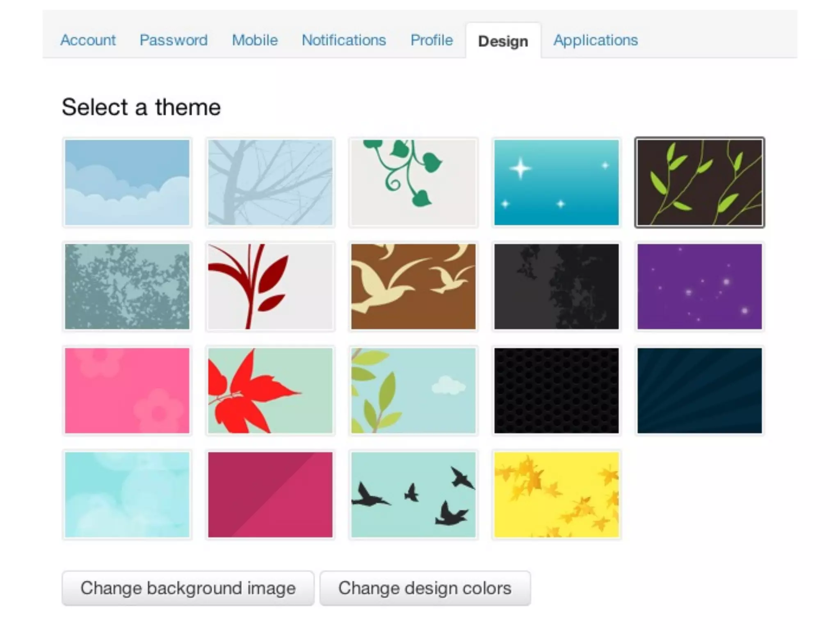Pick the red maple leaf theme
840x630 pixels.
[x=270, y=390]
